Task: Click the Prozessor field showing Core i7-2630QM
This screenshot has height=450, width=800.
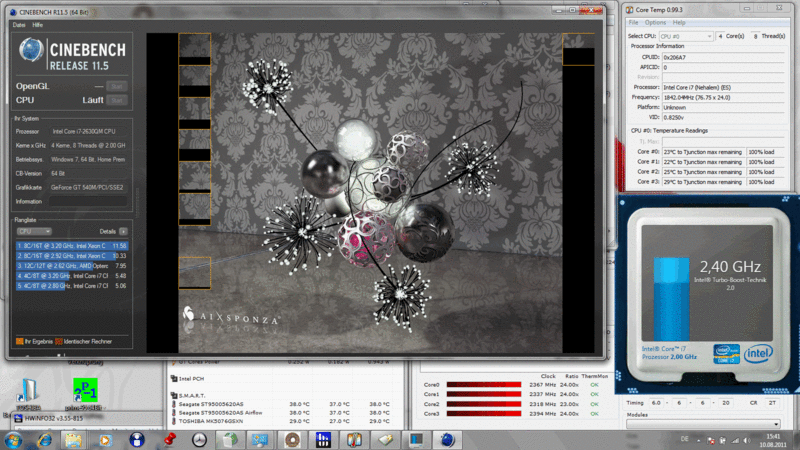Action: point(88,131)
